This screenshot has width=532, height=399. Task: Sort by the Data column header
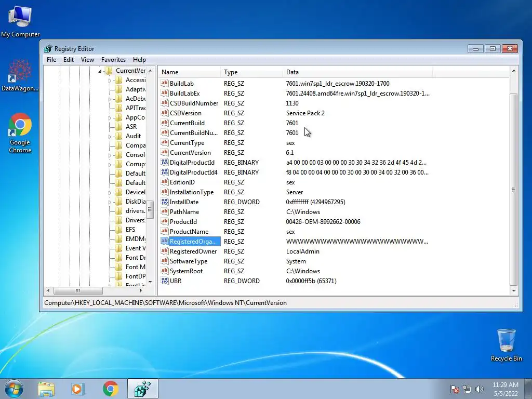tap(357, 72)
